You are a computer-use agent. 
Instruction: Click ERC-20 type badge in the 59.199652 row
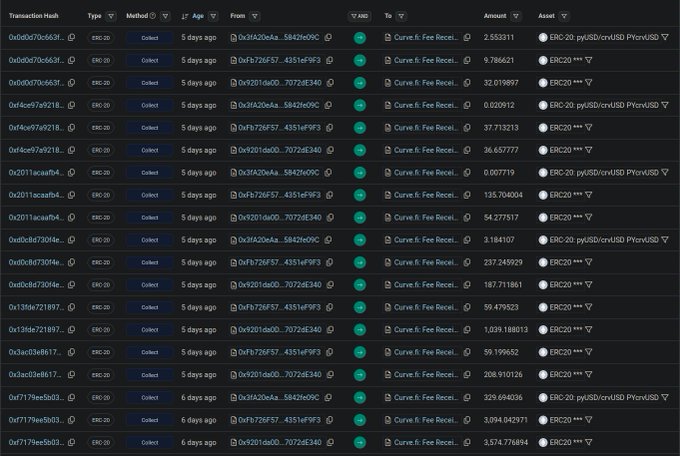coord(100,352)
